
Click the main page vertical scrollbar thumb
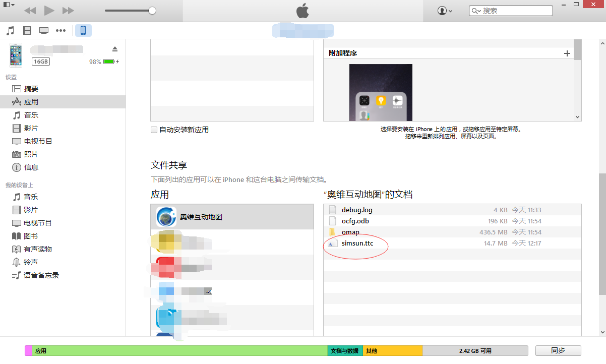tap(602, 234)
